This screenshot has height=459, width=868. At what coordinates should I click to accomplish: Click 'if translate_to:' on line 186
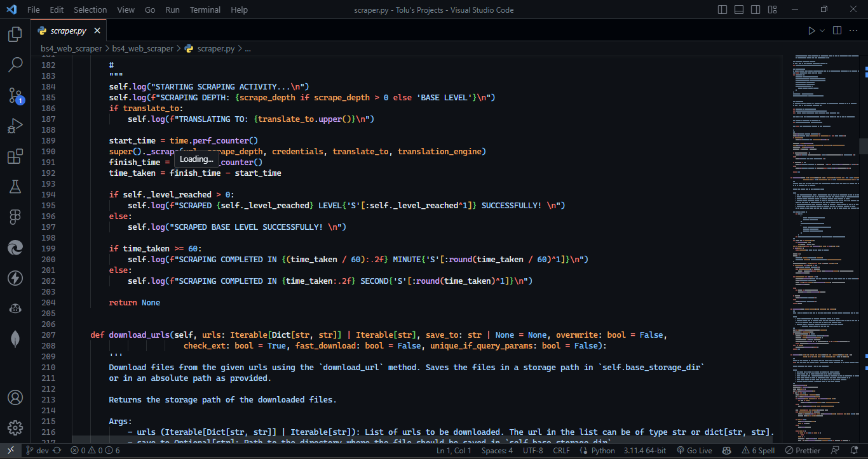(146, 108)
